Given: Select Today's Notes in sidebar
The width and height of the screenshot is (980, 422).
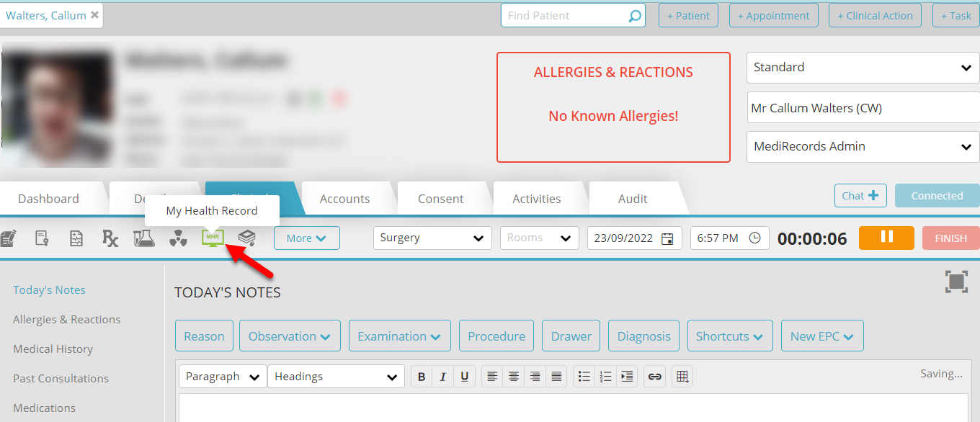Looking at the screenshot, I should pyautogui.click(x=49, y=289).
